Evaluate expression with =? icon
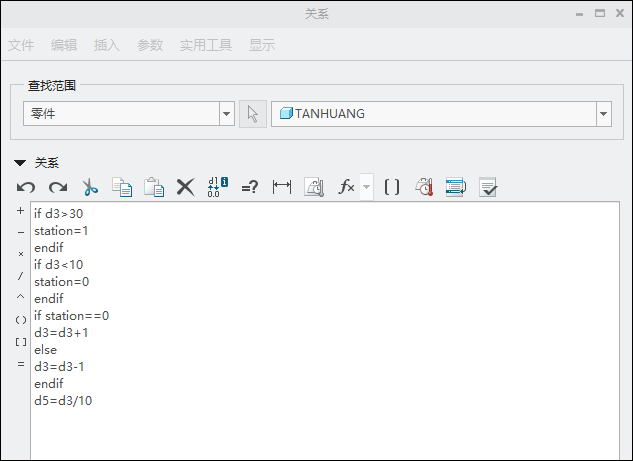This screenshot has width=633, height=461. click(249, 187)
